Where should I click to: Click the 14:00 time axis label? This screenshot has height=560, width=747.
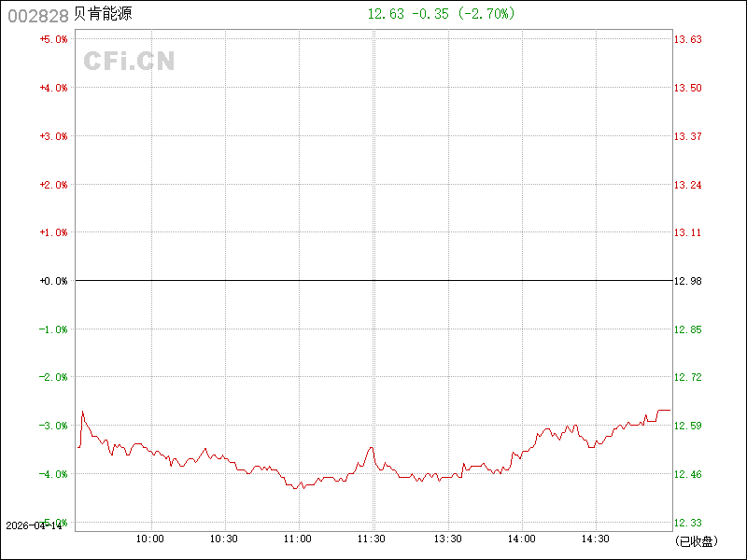point(521,539)
